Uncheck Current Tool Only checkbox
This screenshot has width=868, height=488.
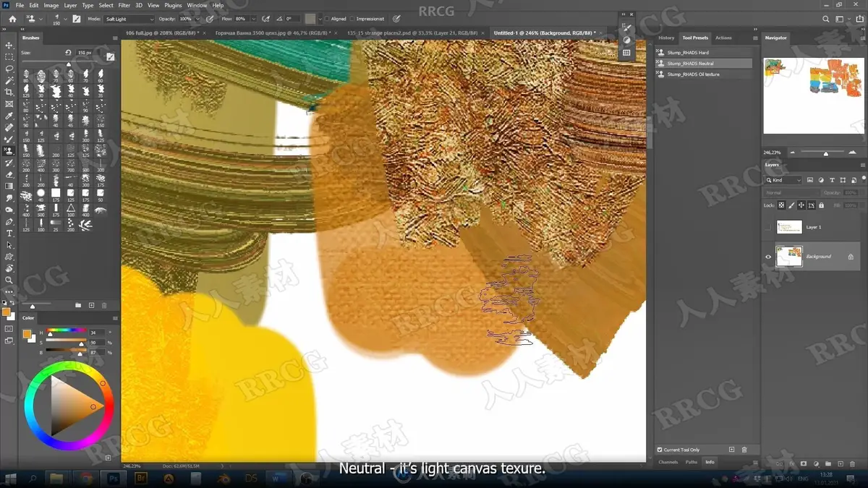click(x=660, y=450)
